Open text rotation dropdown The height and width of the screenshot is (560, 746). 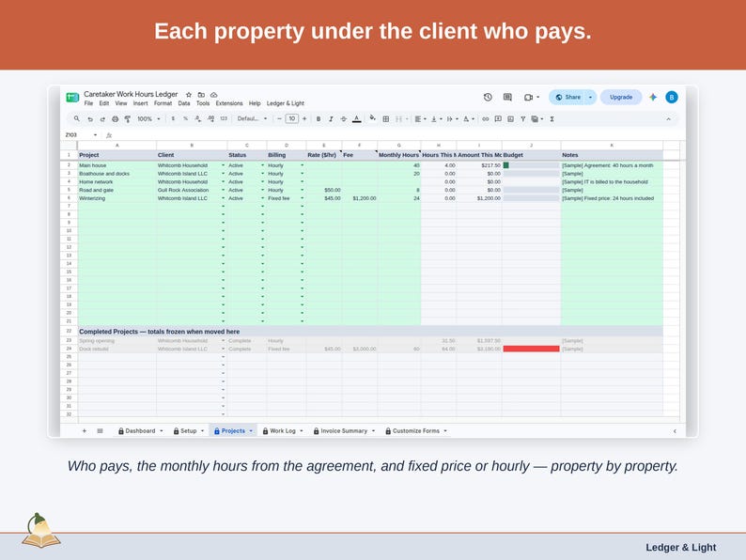pos(469,119)
